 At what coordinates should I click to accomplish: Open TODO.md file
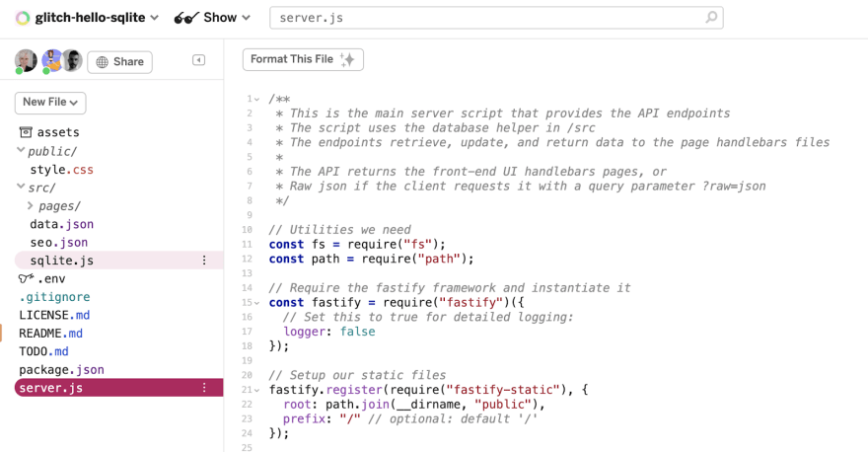click(43, 351)
